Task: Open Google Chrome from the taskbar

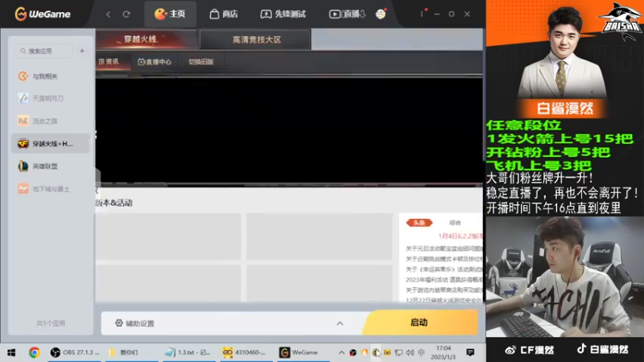Action: [x=35, y=352]
